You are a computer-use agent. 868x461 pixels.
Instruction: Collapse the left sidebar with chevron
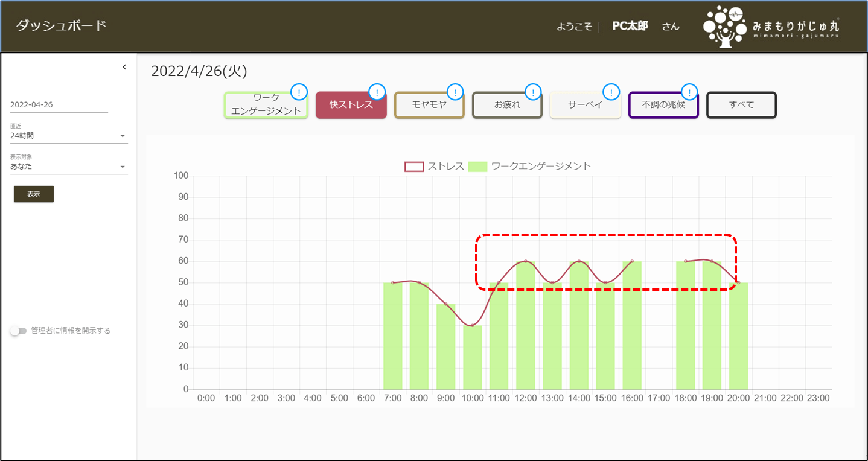click(x=124, y=67)
